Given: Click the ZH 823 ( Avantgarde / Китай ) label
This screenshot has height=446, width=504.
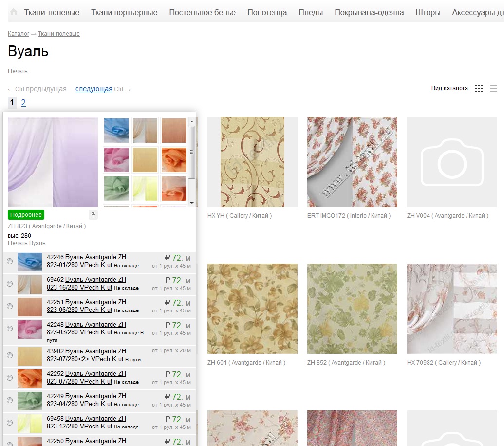Looking at the screenshot, I should coord(47,226).
